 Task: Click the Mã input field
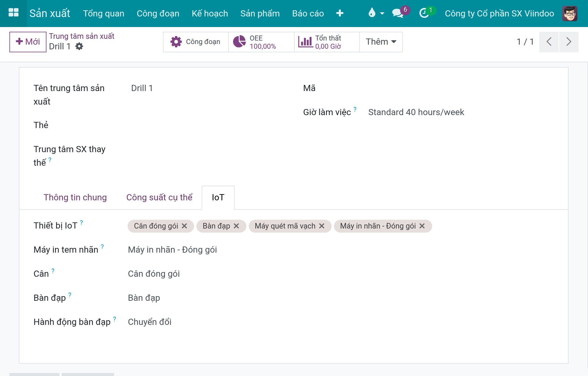pos(460,88)
